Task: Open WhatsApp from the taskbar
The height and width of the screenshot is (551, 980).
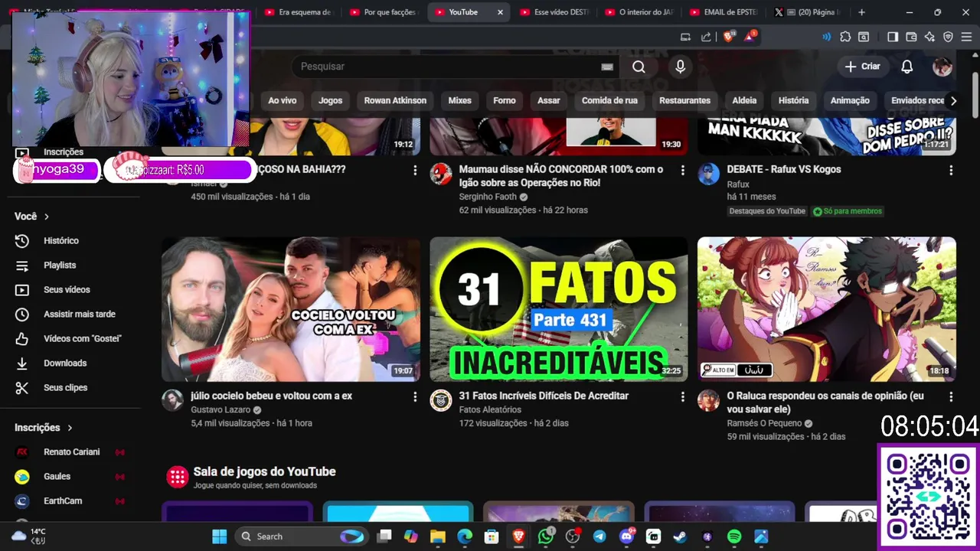Action: [x=545, y=536]
